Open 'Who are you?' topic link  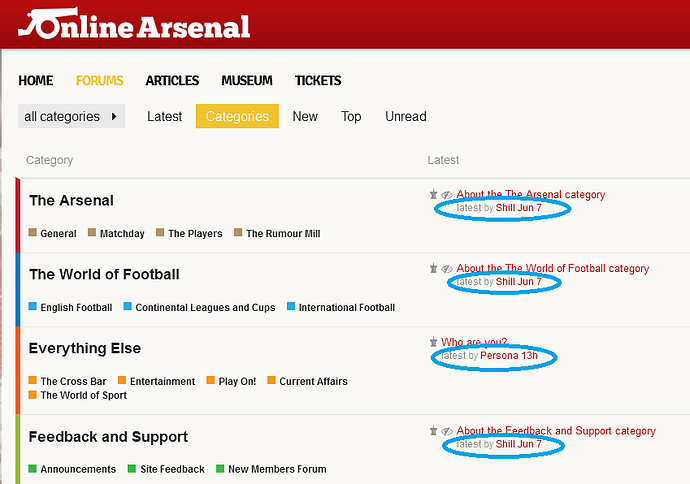pyautogui.click(x=474, y=342)
